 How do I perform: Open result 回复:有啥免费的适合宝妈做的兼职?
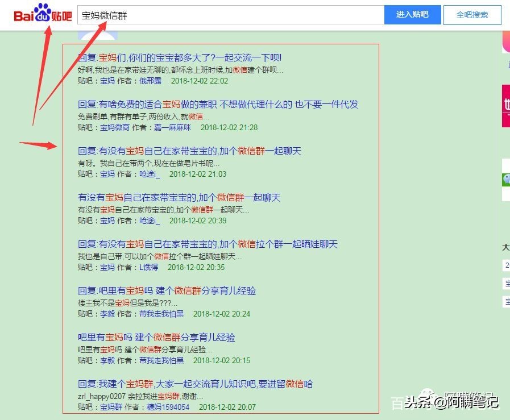218,105
